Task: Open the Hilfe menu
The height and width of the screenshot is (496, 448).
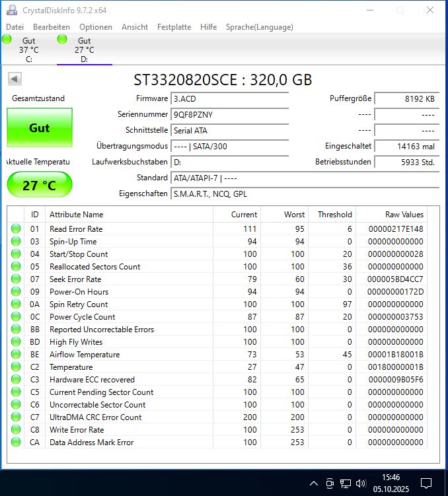Action: (x=208, y=27)
